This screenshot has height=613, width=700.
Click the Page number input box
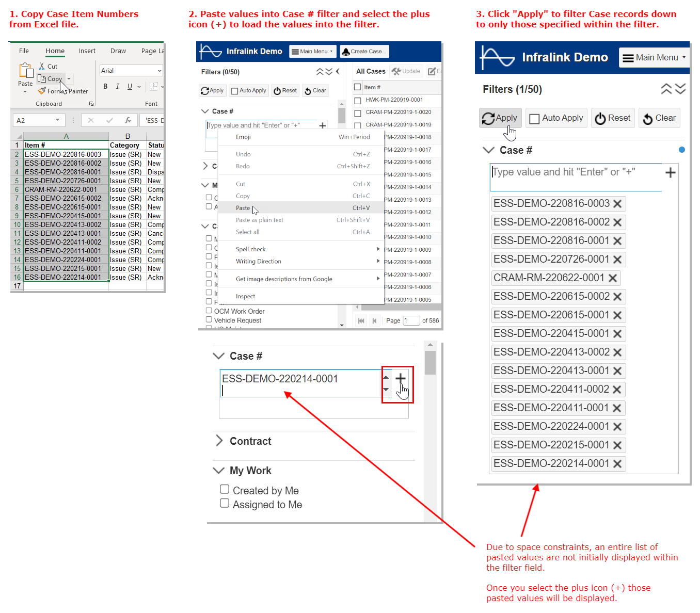pos(411,320)
